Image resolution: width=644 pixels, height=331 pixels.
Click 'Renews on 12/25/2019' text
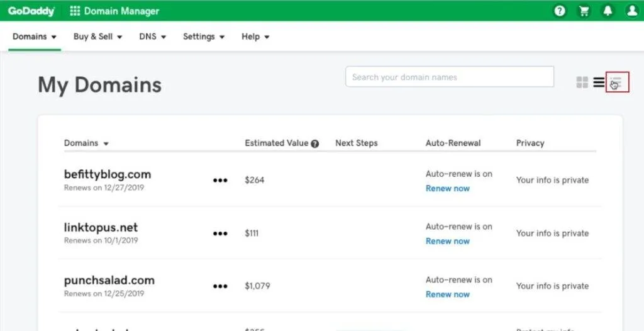[104, 294]
